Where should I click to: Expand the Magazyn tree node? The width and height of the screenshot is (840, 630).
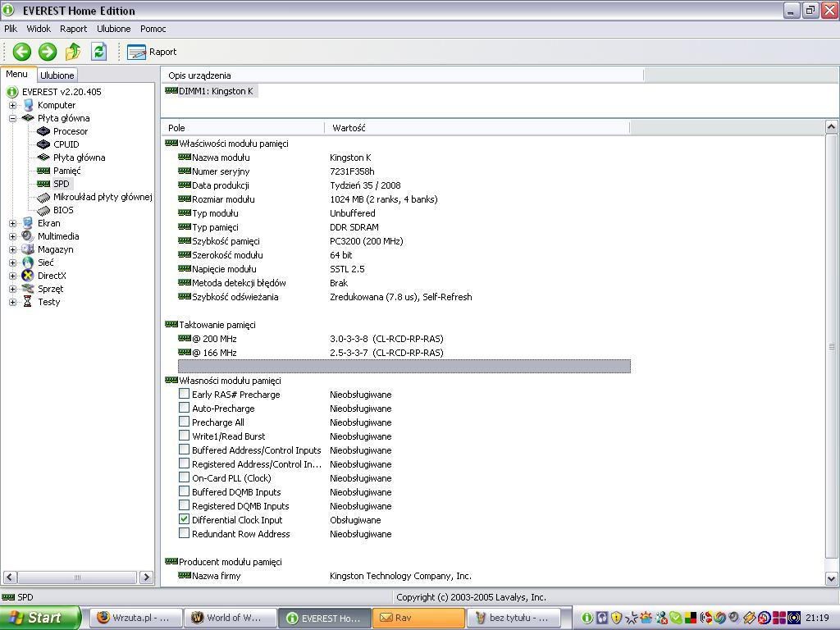pyautogui.click(x=12, y=249)
